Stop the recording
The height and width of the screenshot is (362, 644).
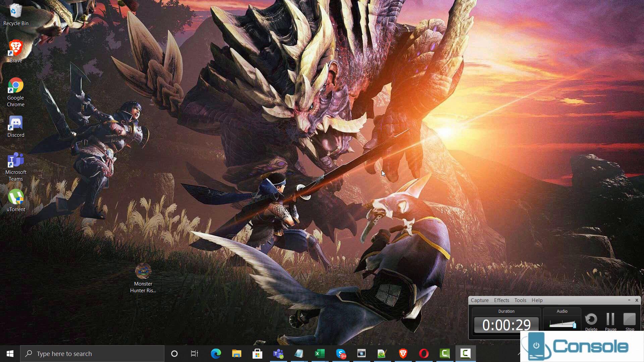tap(630, 319)
